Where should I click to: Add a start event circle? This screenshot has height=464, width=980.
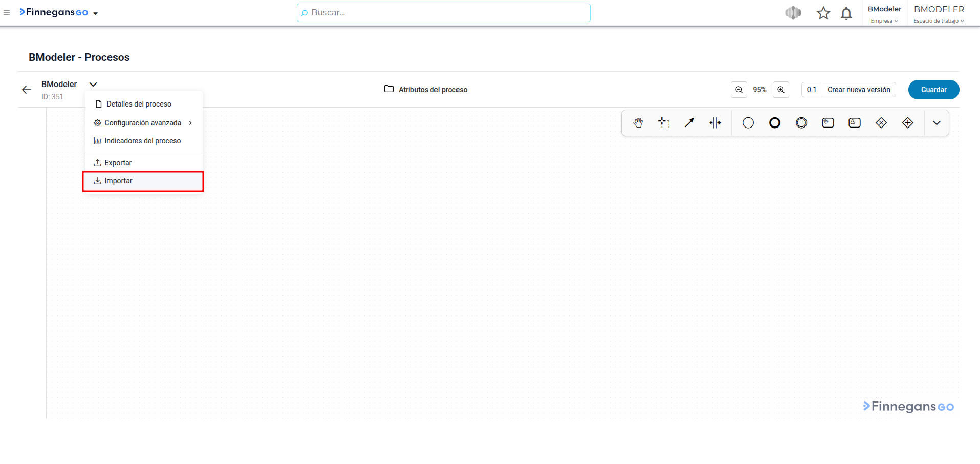tap(748, 123)
